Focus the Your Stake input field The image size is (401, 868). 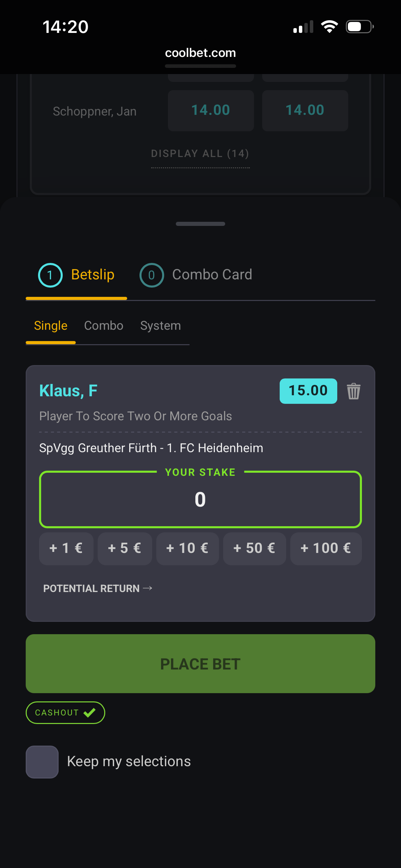(x=200, y=499)
